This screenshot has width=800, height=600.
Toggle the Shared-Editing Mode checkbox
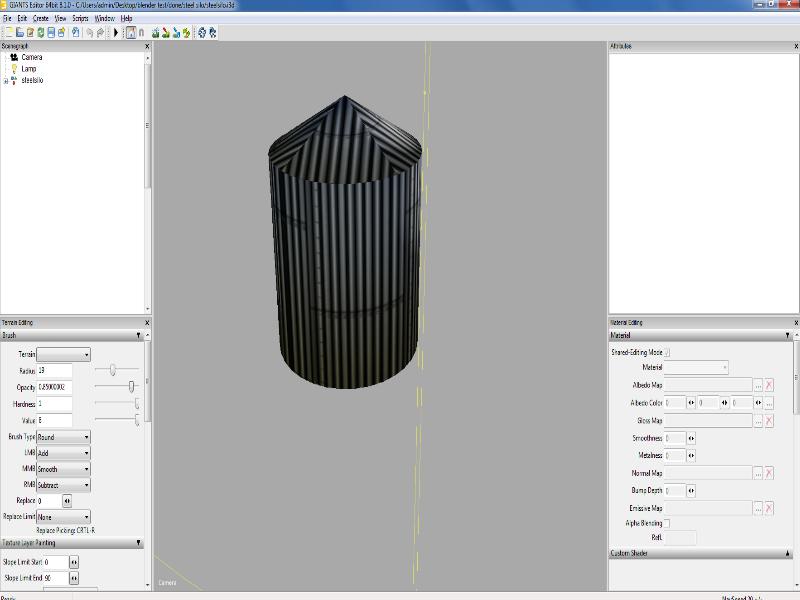point(668,352)
